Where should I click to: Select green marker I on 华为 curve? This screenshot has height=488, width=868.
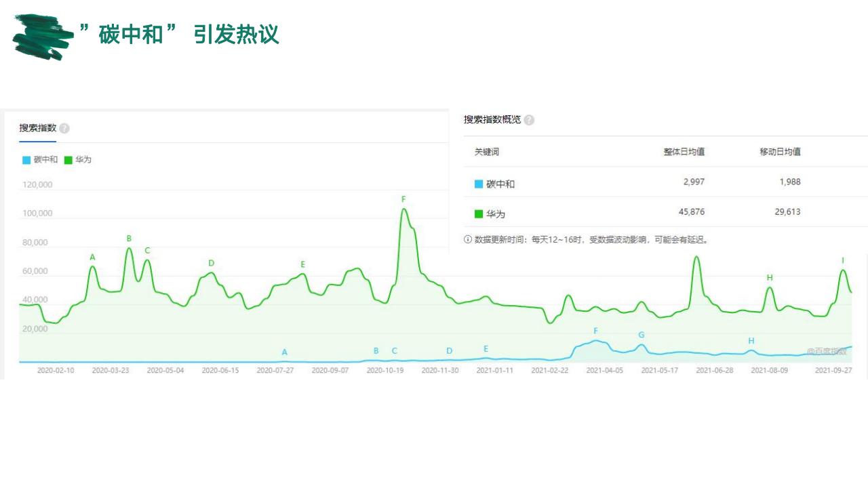(843, 261)
